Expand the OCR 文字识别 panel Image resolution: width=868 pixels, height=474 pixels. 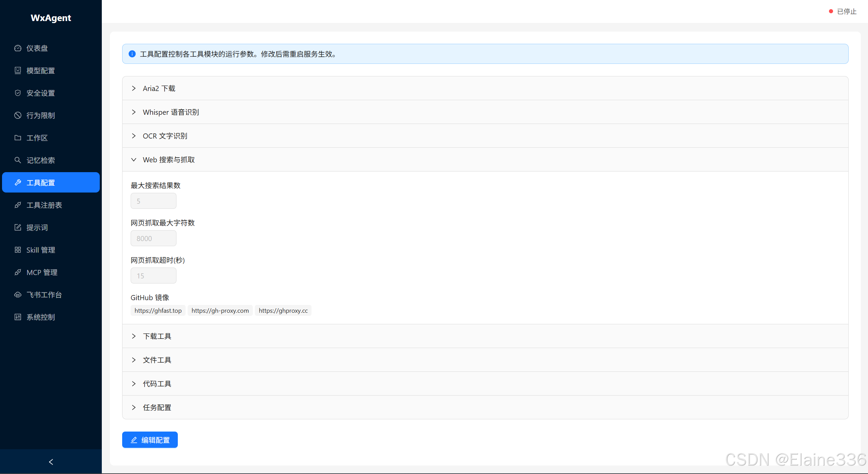click(485, 136)
